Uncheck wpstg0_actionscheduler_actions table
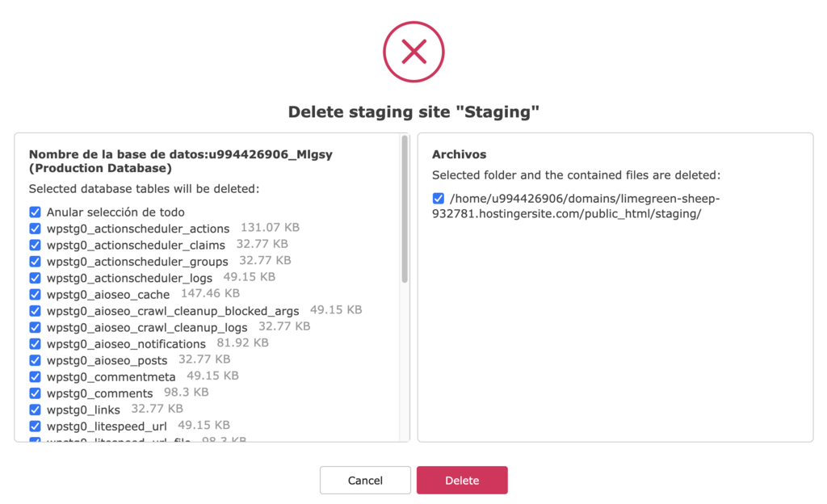The height and width of the screenshot is (504, 827). click(34, 229)
